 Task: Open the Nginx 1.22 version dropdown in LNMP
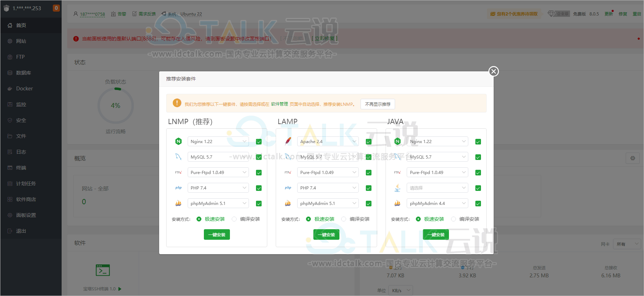(218, 141)
